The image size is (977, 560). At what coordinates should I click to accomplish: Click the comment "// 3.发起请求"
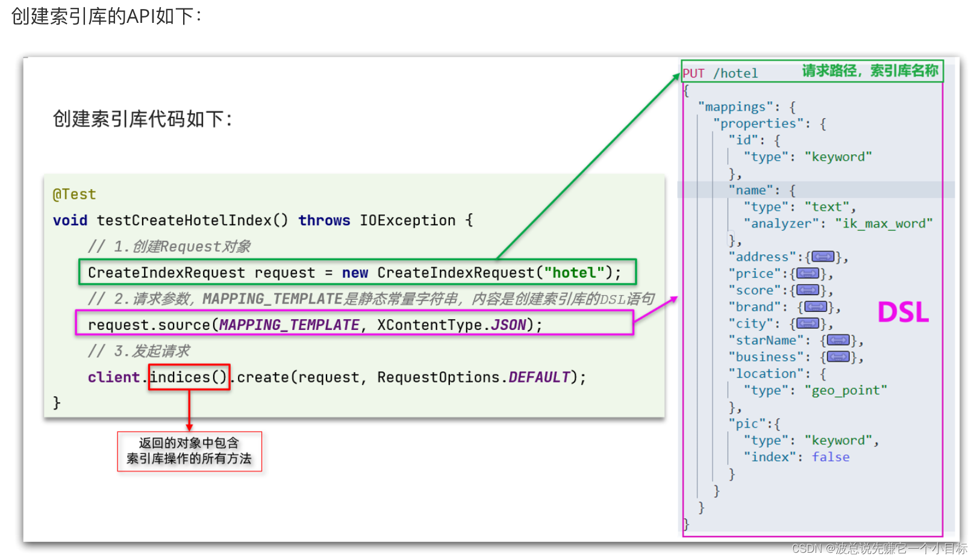(139, 351)
